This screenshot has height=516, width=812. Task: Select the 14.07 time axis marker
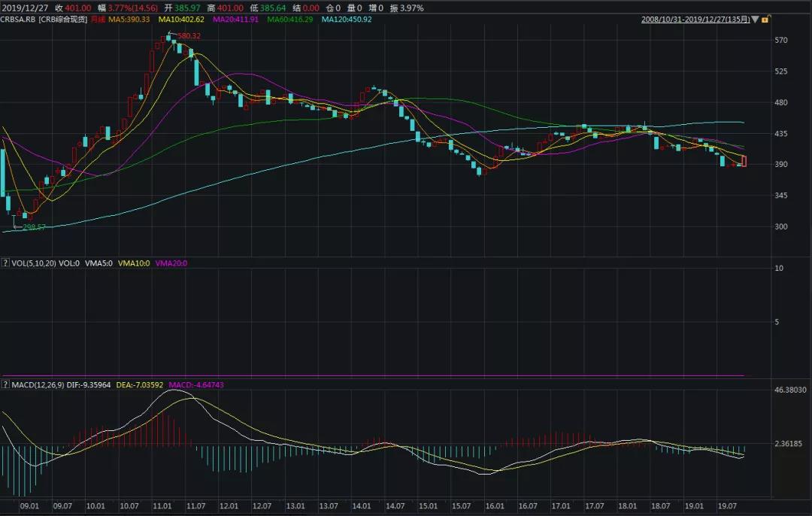(x=395, y=505)
